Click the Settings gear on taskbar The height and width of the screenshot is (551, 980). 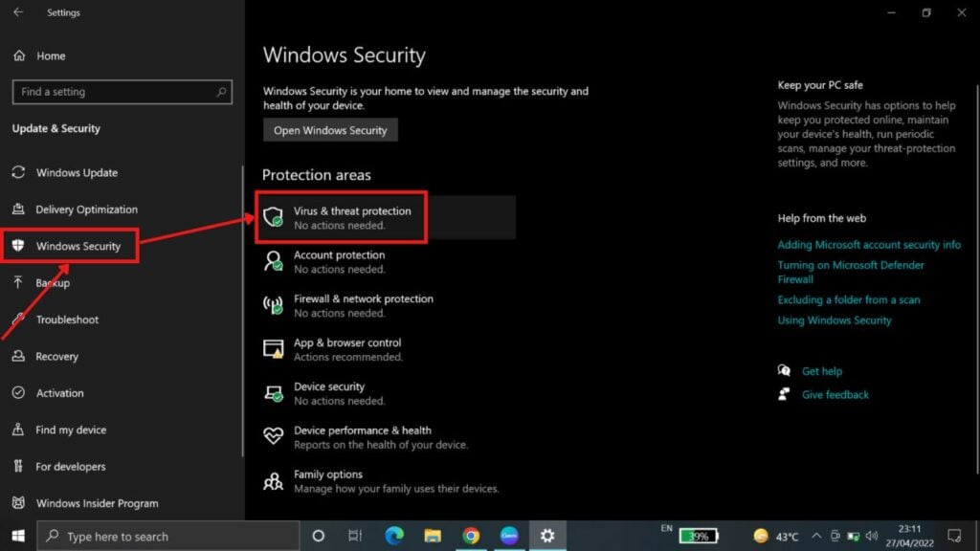coord(547,536)
